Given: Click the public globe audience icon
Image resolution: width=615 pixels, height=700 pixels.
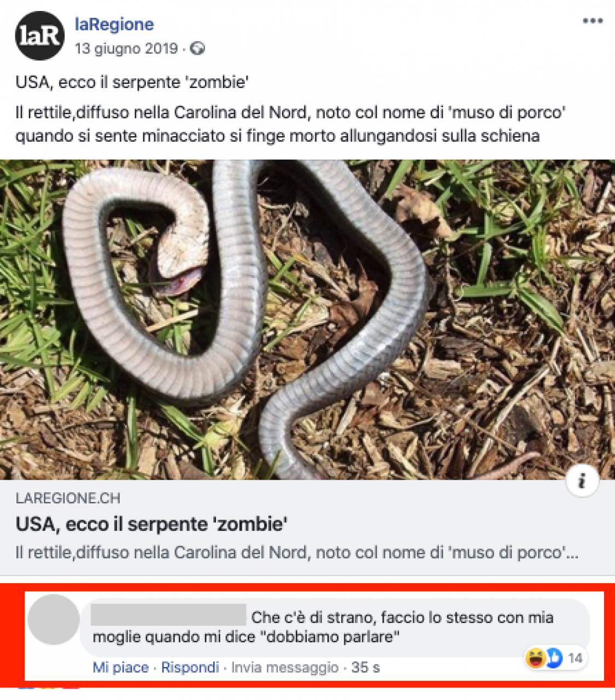Looking at the screenshot, I should 197,49.
